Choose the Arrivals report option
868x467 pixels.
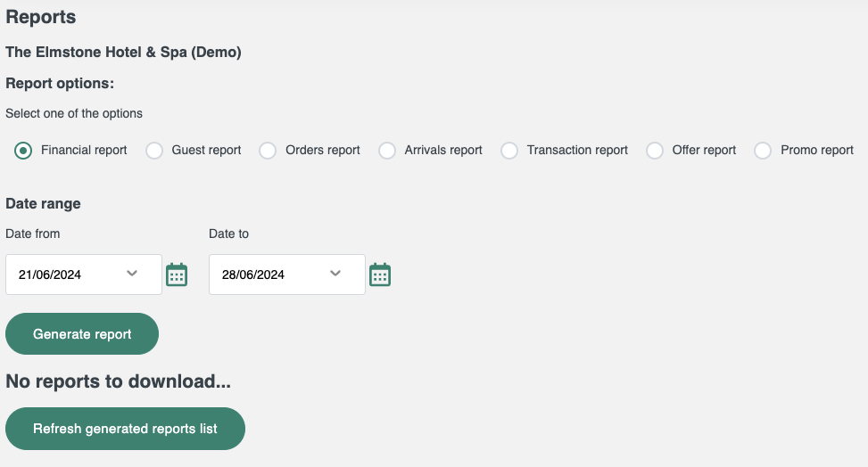(387, 151)
